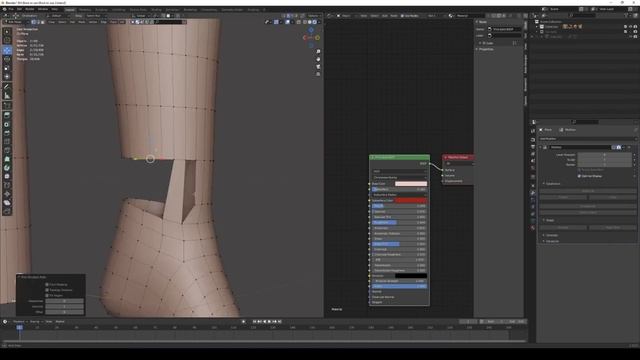Open Add Modifier dropdown
Viewport: 640px width, 360px height.
pyautogui.click(x=587, y=139)
